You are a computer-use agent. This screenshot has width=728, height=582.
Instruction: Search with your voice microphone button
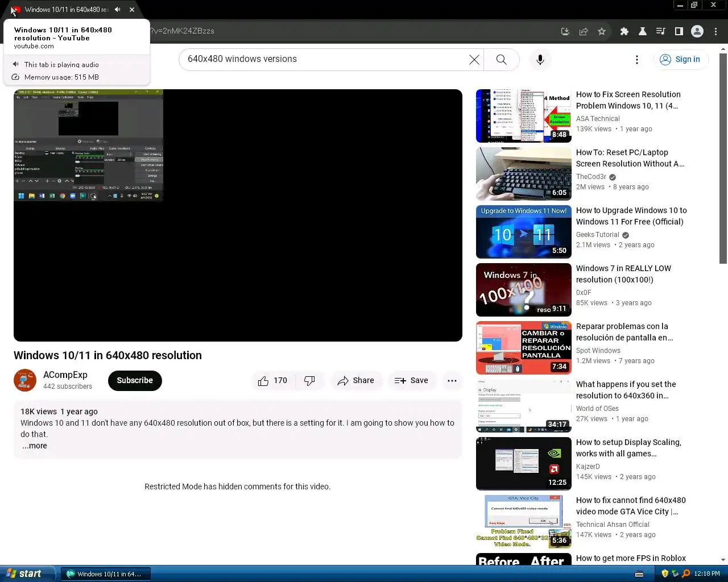pos(540,59)
